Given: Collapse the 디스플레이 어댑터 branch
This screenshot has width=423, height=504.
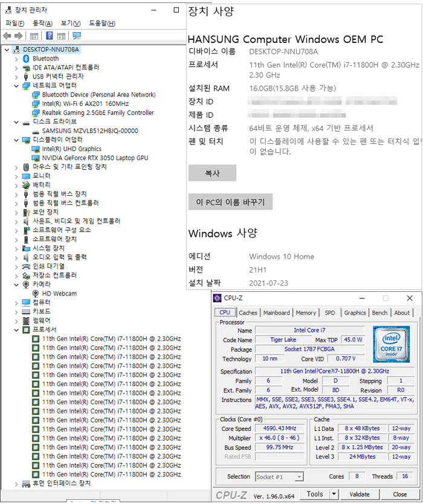Looking at the screenshot, I should (x=16, y=140).
